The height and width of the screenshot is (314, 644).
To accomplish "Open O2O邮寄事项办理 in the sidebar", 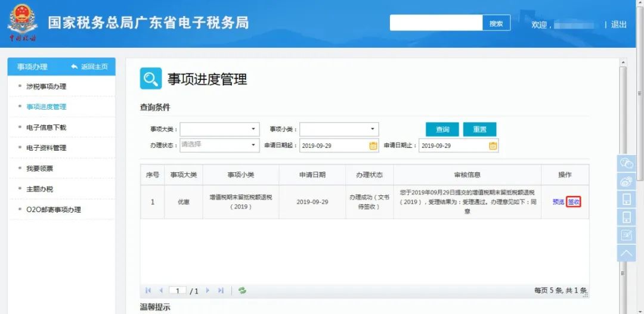I will click(x=54, y=210).
